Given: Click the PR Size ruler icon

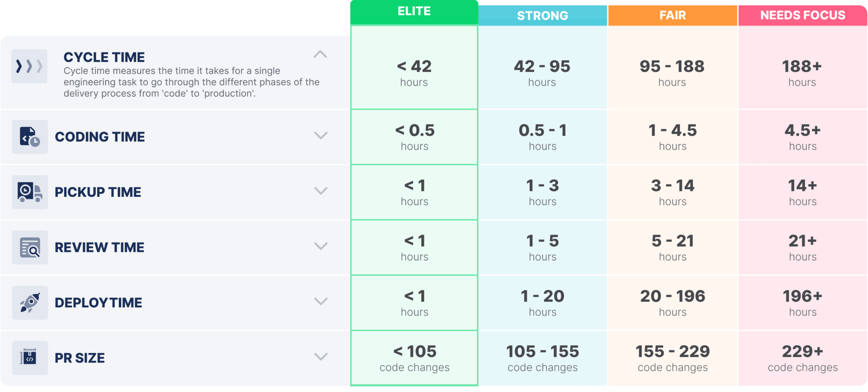Looking at the screenshot, I should click(x=30, y=358).
